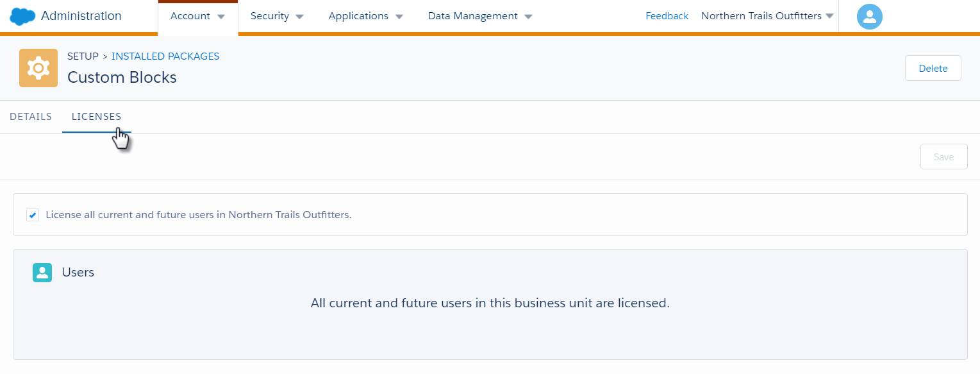The image size is (980, 374).
Task: Click the Custom Blocks package heading
Action: click(x=122, y=78)
